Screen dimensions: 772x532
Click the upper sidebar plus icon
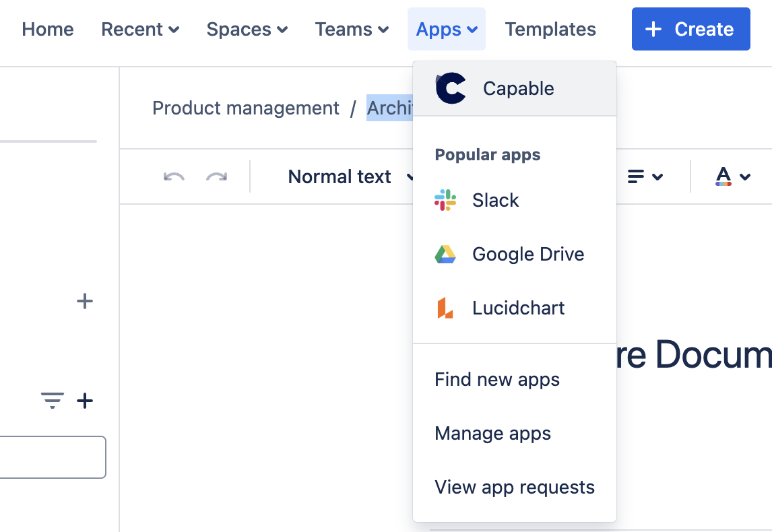pos(85,301)
